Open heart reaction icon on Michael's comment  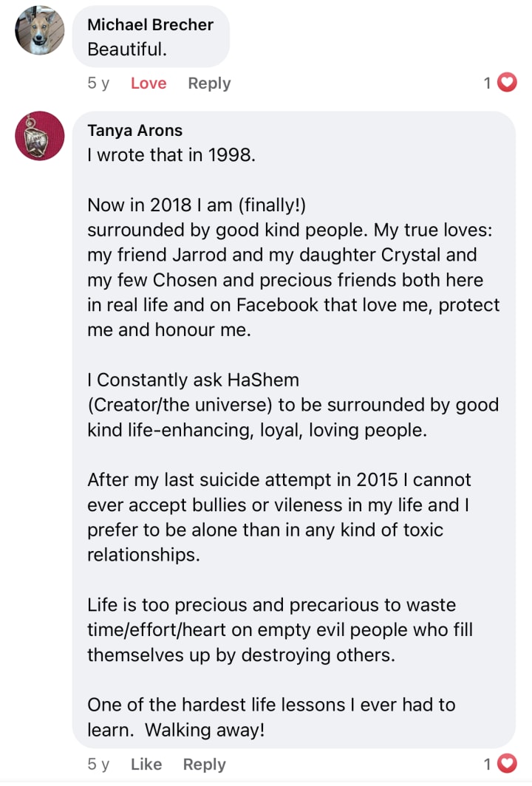coord(506,83)
